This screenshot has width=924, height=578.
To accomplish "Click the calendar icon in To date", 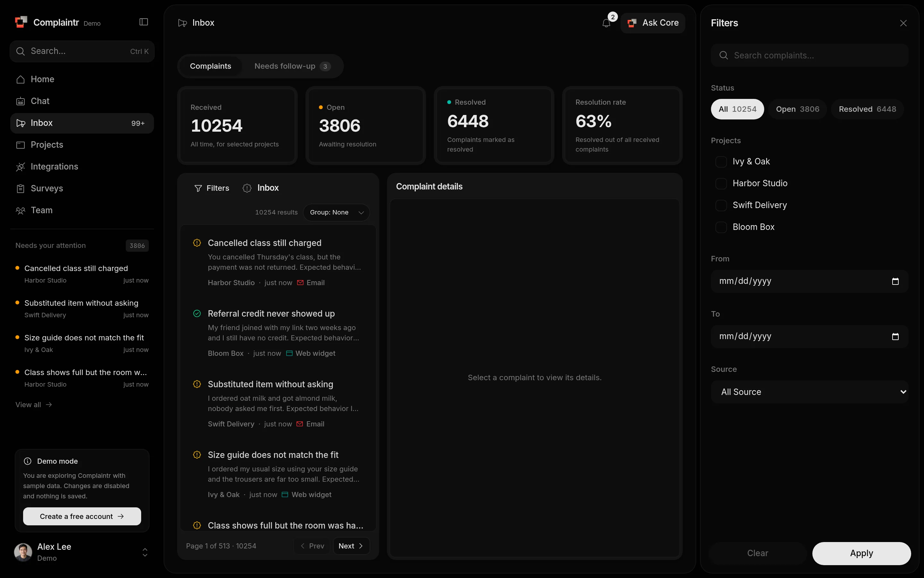I will 895,337.
